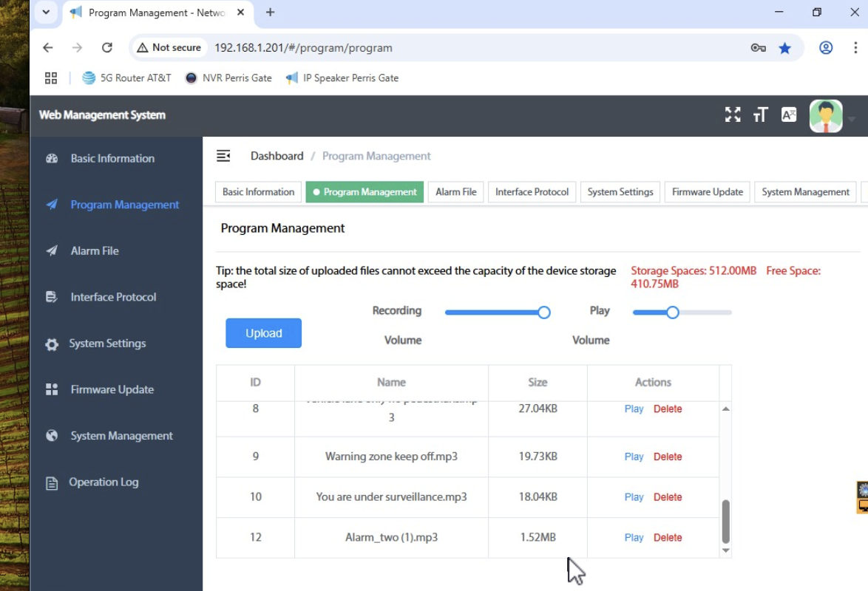Click the System Management globe icon
Image resolution: width=868 pixels, height=591 pixels.
pyautogui.click(x=52, y=436)
